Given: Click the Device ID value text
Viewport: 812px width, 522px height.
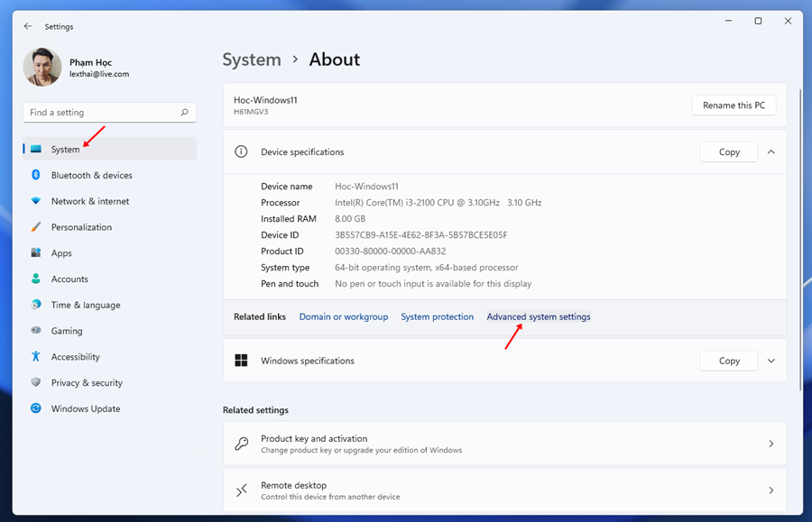Looking at the screenshot, I should click(421, 235).
